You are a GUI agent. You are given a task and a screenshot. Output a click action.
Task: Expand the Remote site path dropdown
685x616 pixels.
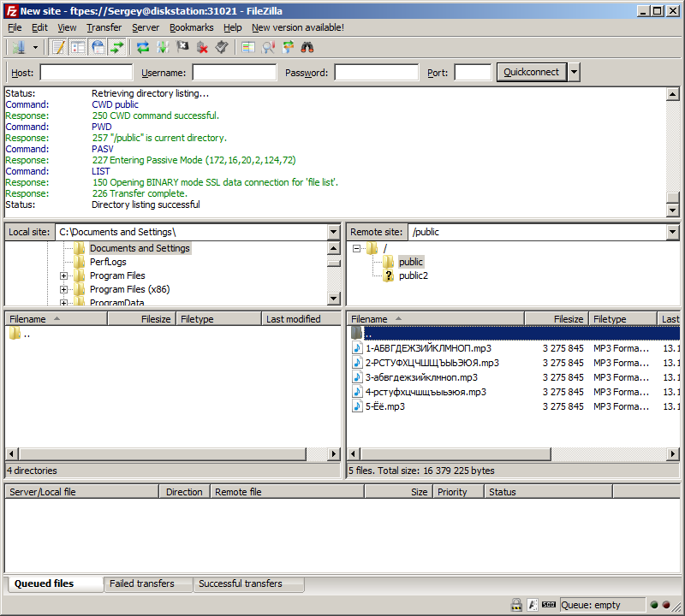(673, 232)
